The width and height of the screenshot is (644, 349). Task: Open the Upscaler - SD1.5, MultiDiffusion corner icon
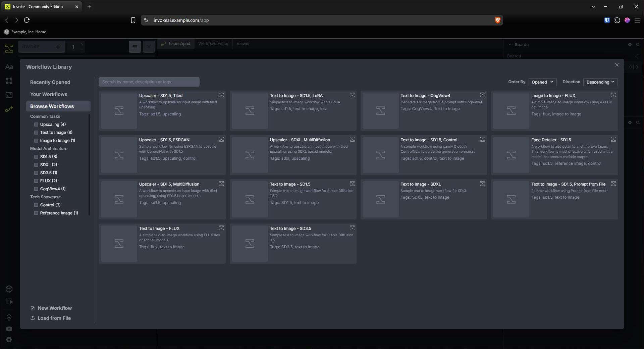tap(221, 184)
